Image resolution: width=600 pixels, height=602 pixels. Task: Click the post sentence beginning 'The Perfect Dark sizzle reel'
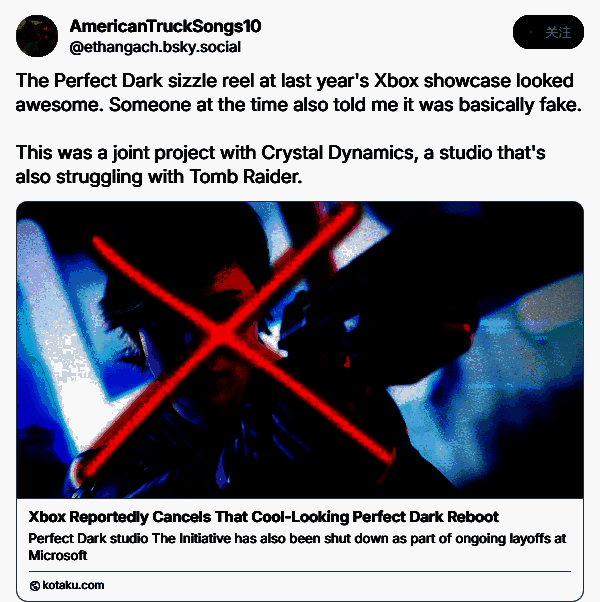pyautogui.click(x=295, y=81)
